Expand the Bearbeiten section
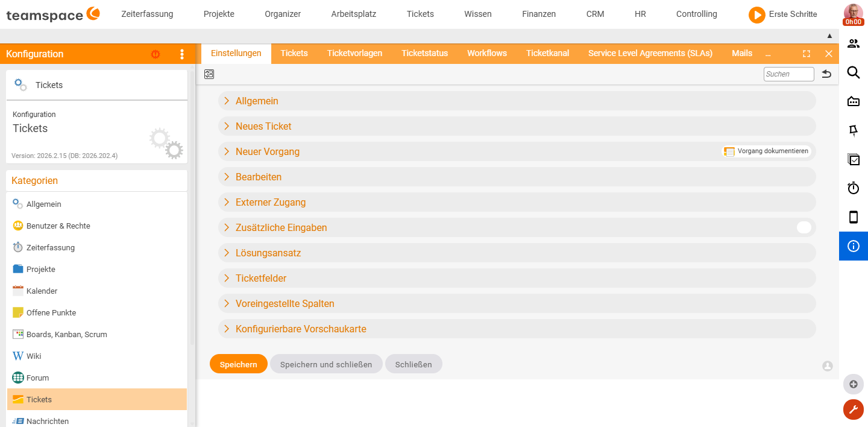Image resolution: width=868 pixels, height=427 pixels. [x=517, y=177]
